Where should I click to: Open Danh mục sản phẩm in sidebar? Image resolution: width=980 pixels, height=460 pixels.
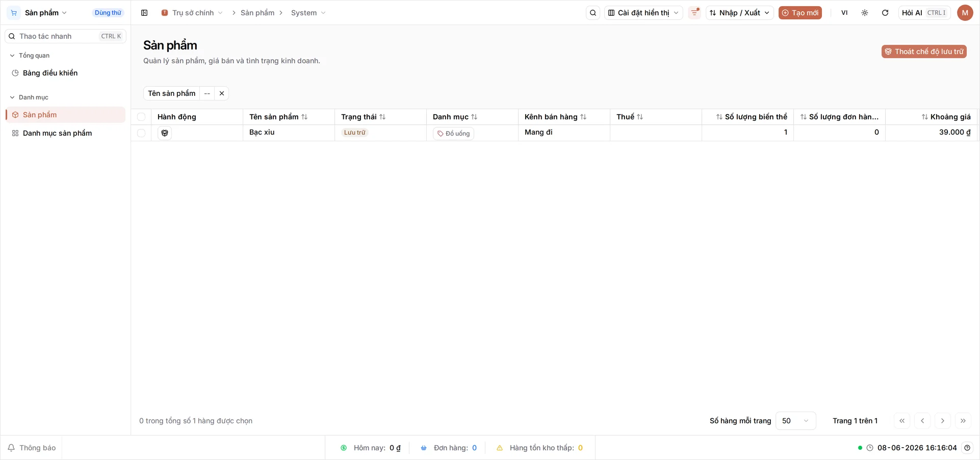(x=65, y=133)
